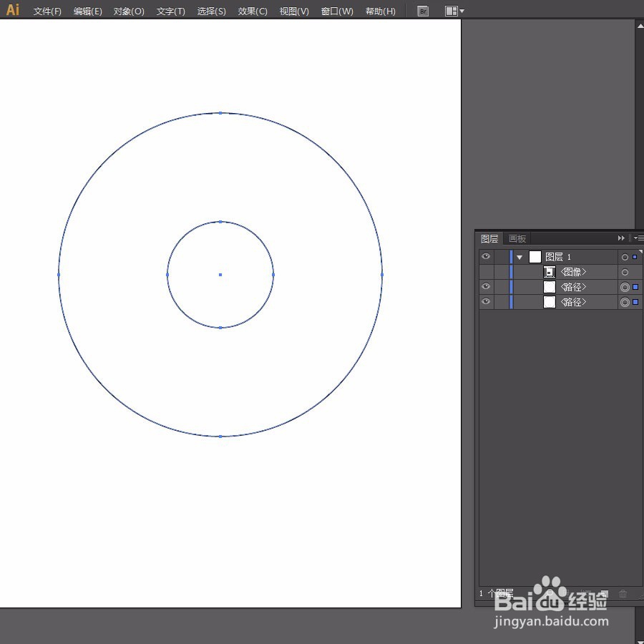Open the 视图(V) menu
644x644 pixels.
tap(294, 11)
